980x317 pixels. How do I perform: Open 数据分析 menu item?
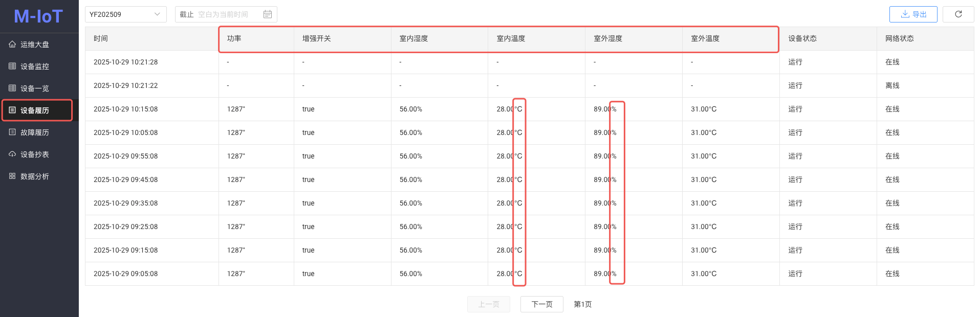point(35,176)
